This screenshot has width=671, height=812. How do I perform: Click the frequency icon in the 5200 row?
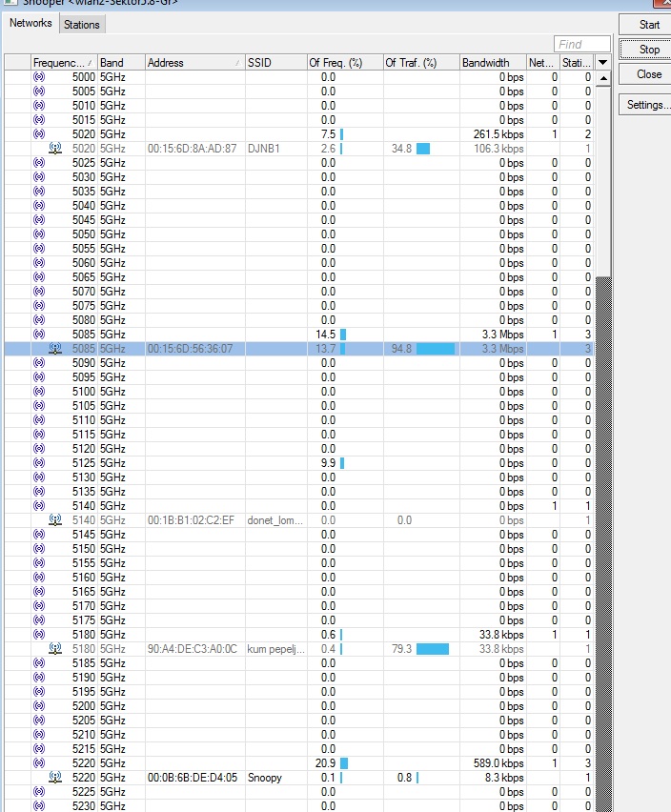[39, 706]
